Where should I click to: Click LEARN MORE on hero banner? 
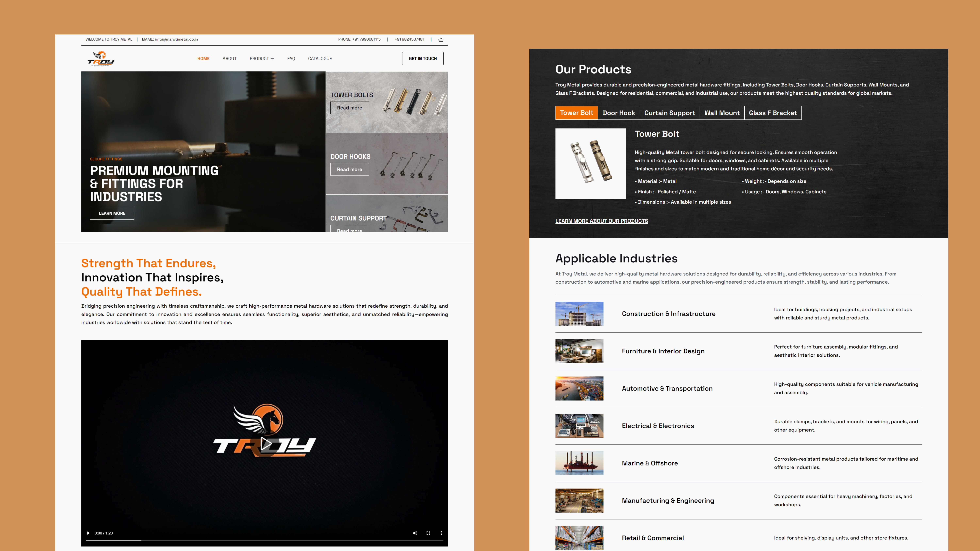click(112, 213)
